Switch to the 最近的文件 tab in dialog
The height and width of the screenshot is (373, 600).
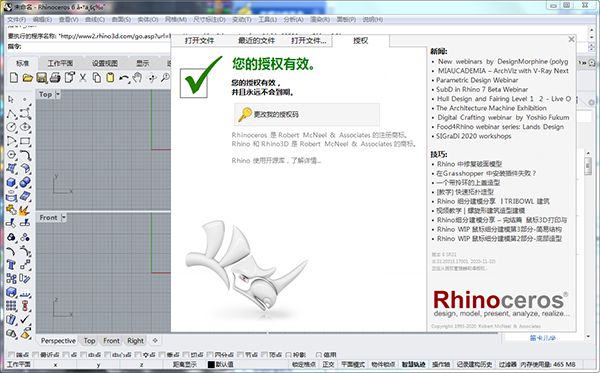[x=256, y=41]
